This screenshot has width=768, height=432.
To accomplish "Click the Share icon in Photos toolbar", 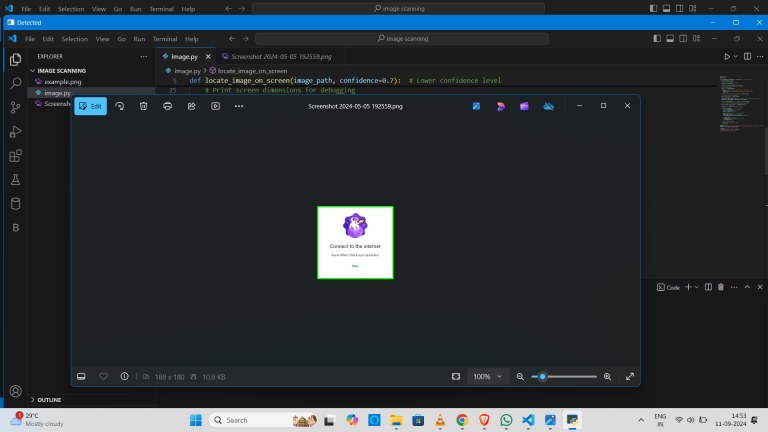I will click(191, 106).
